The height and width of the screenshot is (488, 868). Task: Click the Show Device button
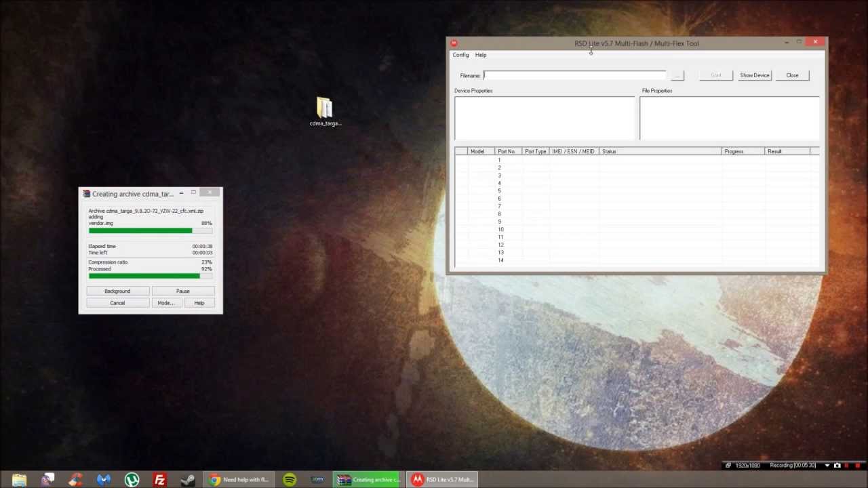tap(755, 75)
